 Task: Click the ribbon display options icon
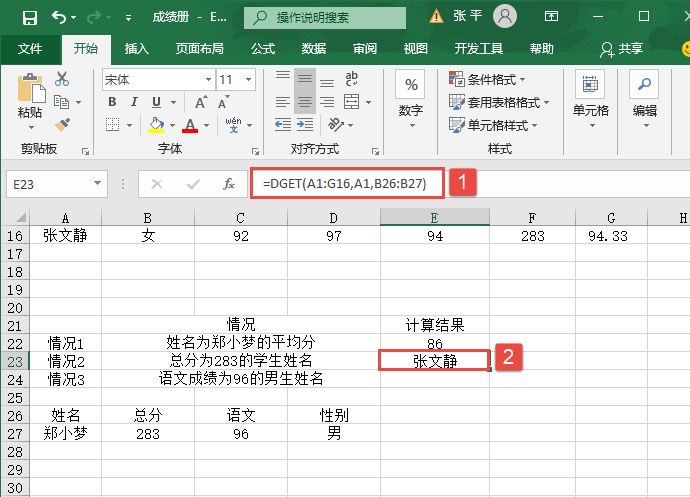(551, 17)
